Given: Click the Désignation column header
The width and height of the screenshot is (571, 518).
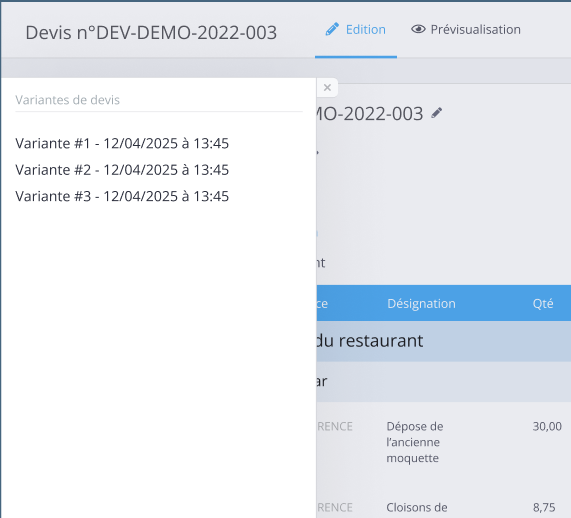Looking at the screenshot, I should pos(421,303).
